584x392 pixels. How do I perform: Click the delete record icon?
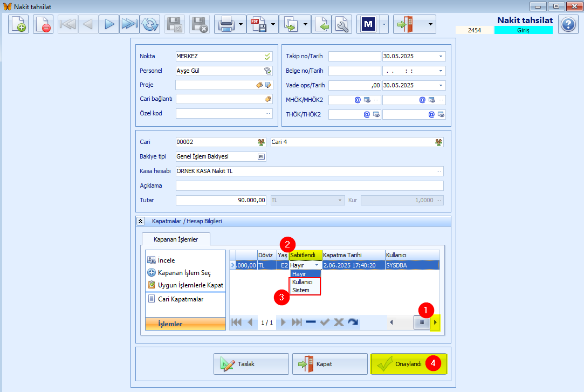pyautogui.click(x=43, y=25)
